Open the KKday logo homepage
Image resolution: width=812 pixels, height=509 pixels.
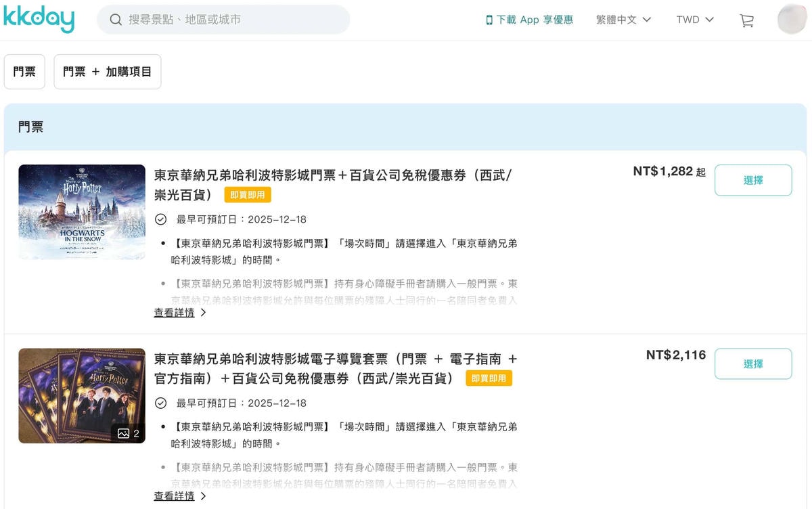pos(39,20)
